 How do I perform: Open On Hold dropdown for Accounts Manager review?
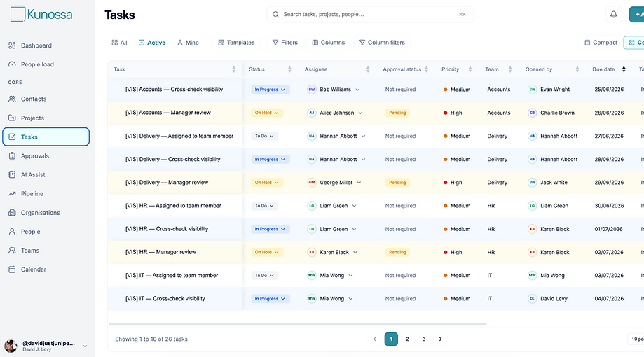267,113
